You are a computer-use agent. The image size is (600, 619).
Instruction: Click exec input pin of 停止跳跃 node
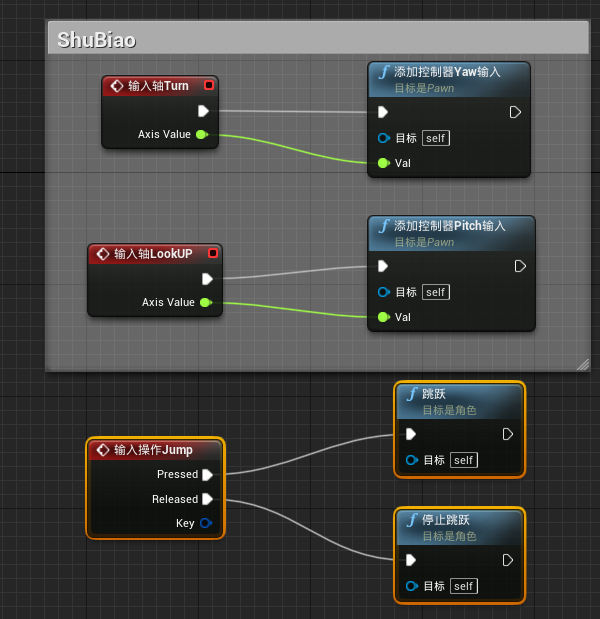(x=411, y=560)
